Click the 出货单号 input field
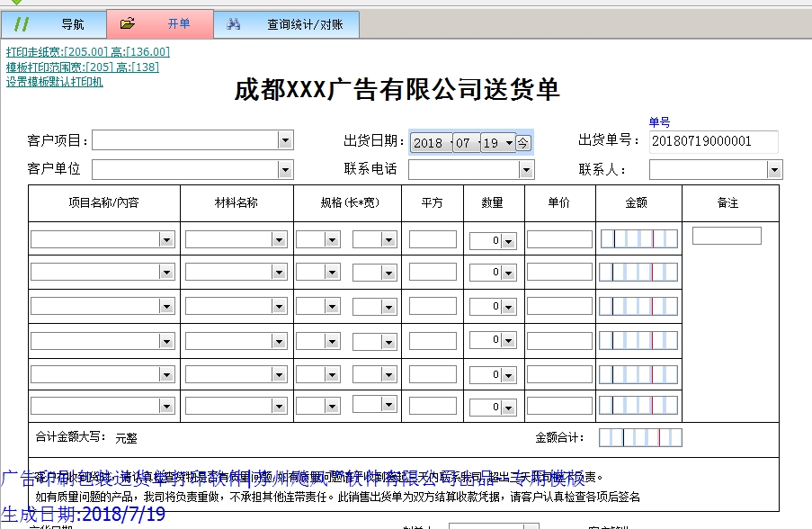812x529 pixels. (x=713, y=141)
